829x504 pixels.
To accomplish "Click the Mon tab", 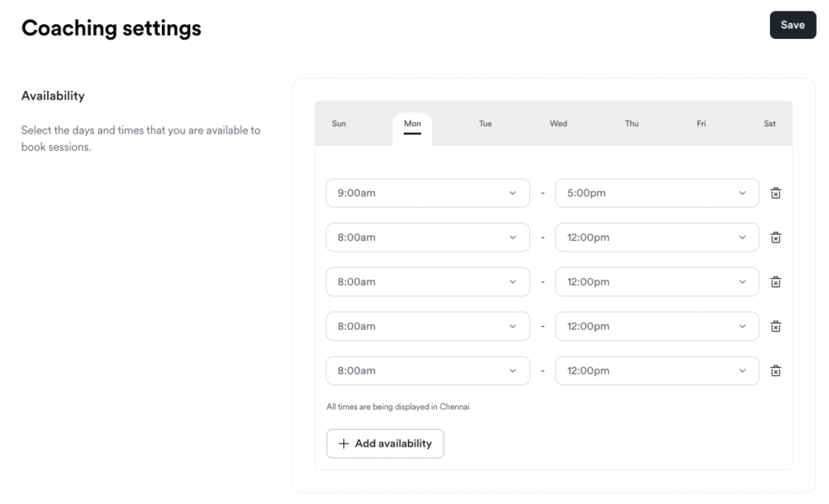I will click(412, 124).
